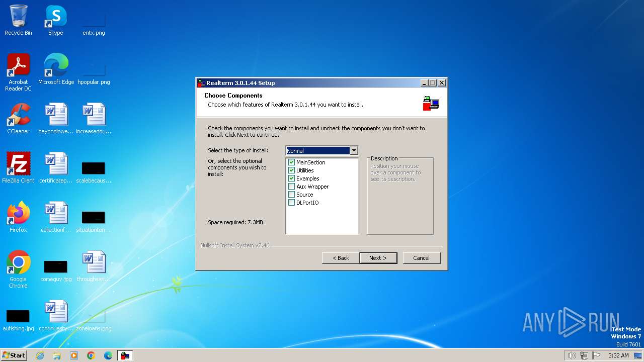Enable the DLPortIO component
644x362 pixels.
(291, 203)
